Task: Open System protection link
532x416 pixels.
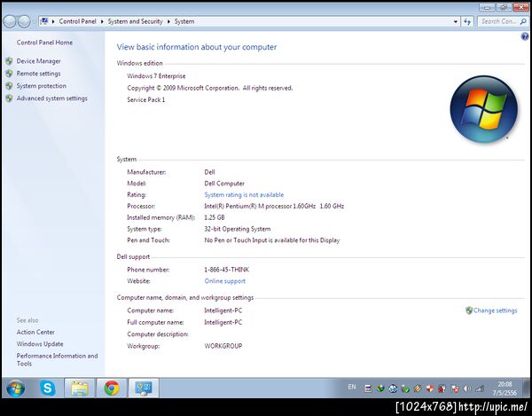Action: click(x=42, y=86)
